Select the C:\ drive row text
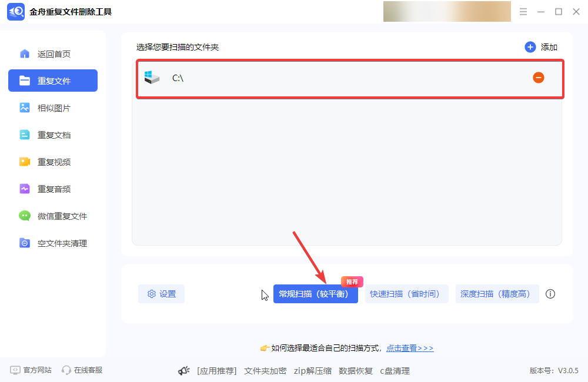Image resolution: width=588 pixels, height=382 pixels. [x=178, y=78]
